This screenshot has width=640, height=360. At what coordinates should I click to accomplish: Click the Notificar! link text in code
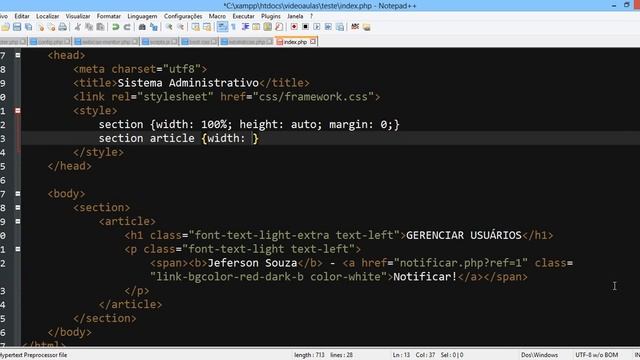(425, 277)
